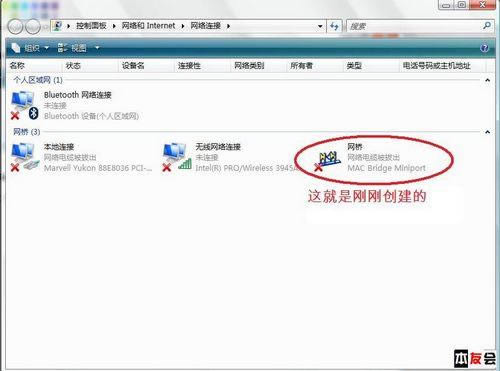
Task: Click the 视图 toolbar button
Action: click(x=72, y=48)
